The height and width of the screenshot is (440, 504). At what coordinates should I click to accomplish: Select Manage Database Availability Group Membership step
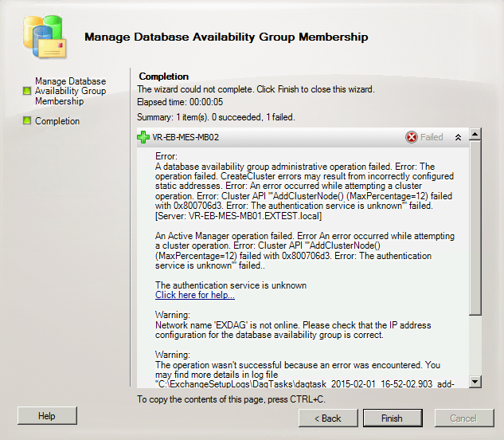point(70,91)
